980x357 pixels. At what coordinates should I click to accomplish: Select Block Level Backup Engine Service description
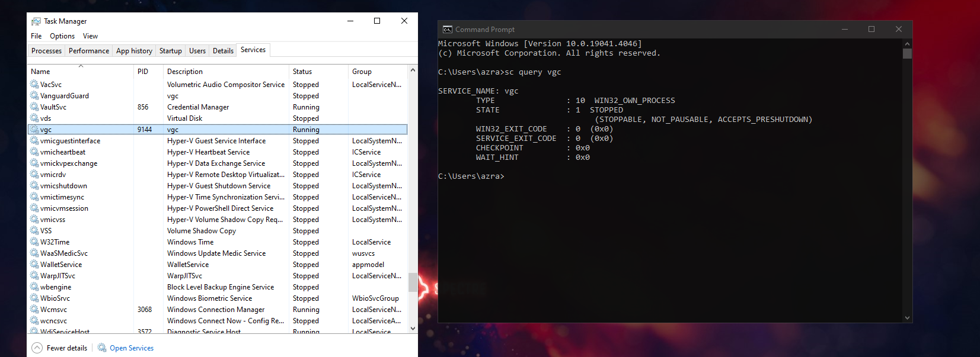[221, 287]
